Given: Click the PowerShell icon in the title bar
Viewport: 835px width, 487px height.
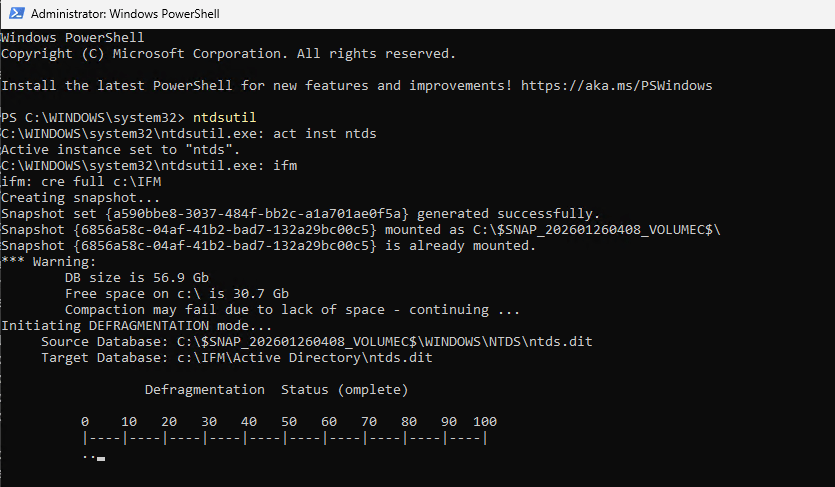Looking at the screenshot, I should (15, 14).
